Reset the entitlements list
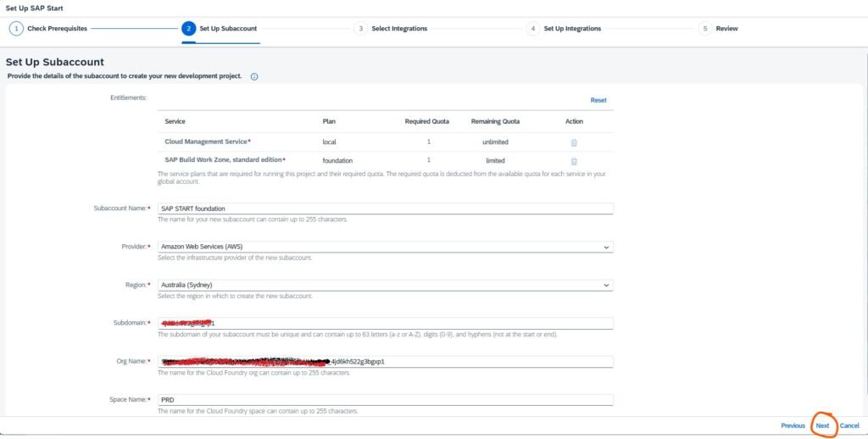868x439 pixels. point(598,100)
